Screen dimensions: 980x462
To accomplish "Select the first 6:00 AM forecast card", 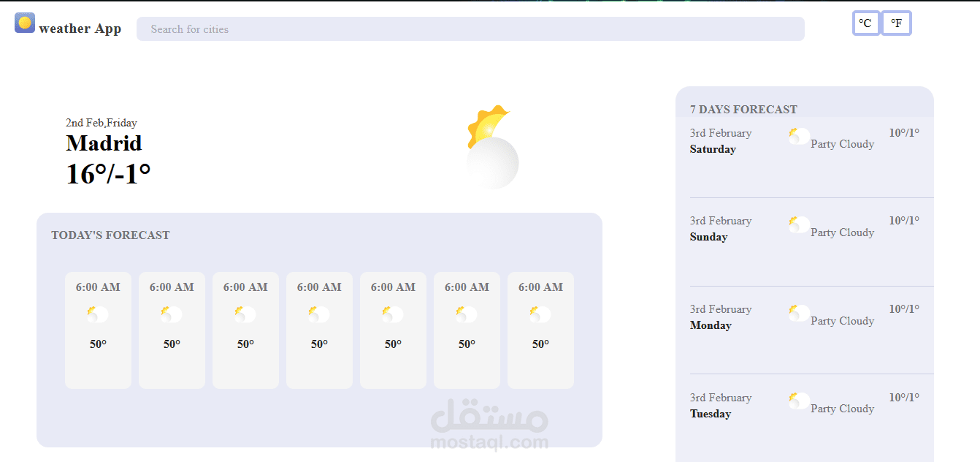I will tap(98, 330).
